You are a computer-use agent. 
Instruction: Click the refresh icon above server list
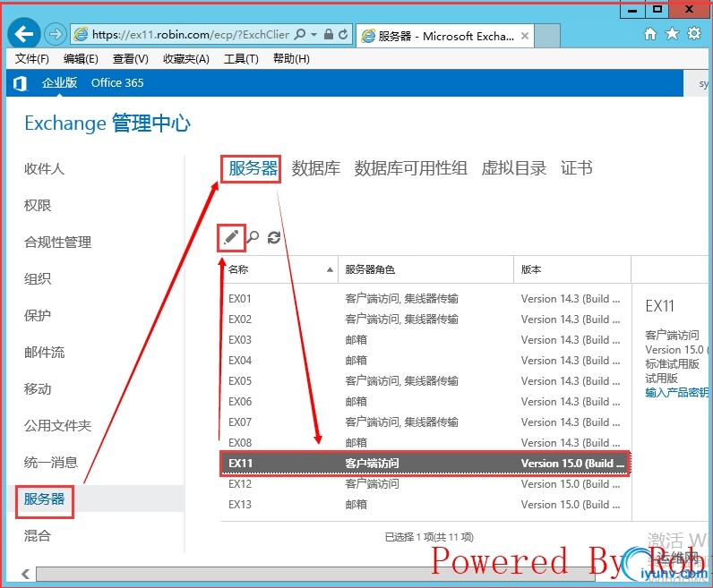274,237
